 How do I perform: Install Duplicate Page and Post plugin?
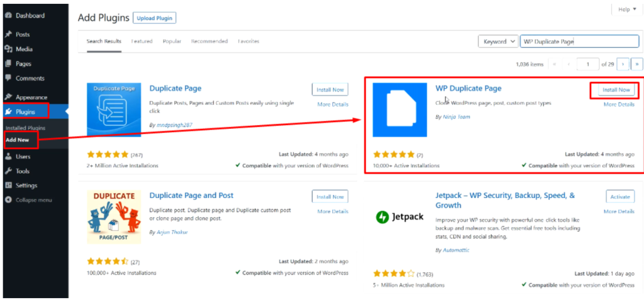tap(330, 197)
